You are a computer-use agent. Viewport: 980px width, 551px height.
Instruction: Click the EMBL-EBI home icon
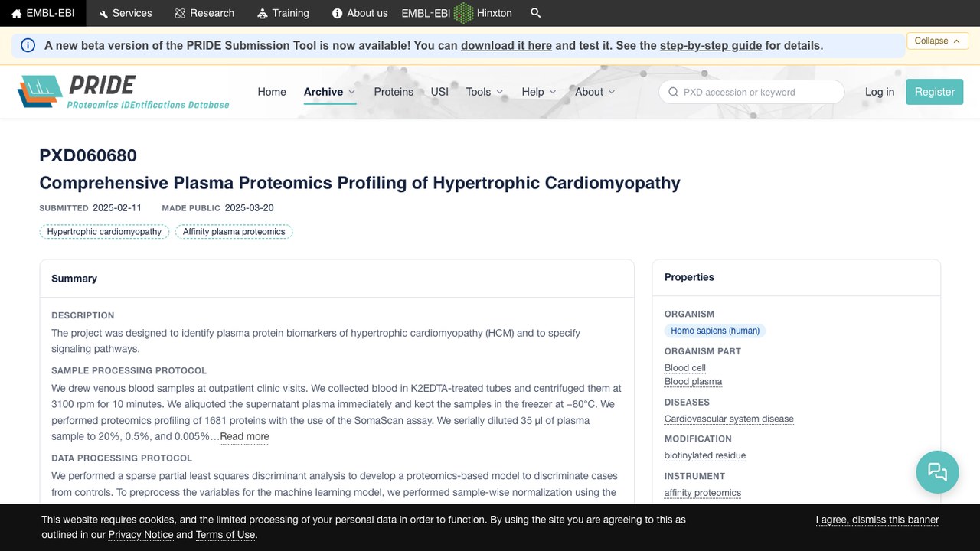pos(16,13)
